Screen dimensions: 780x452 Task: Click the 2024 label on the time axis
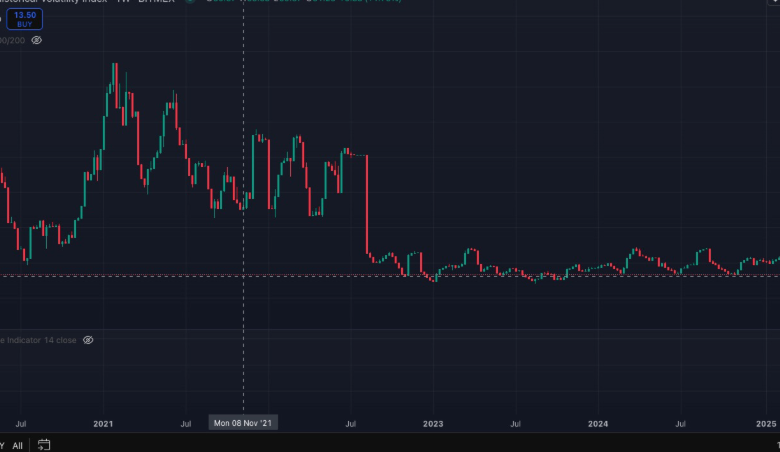point(598,424)
